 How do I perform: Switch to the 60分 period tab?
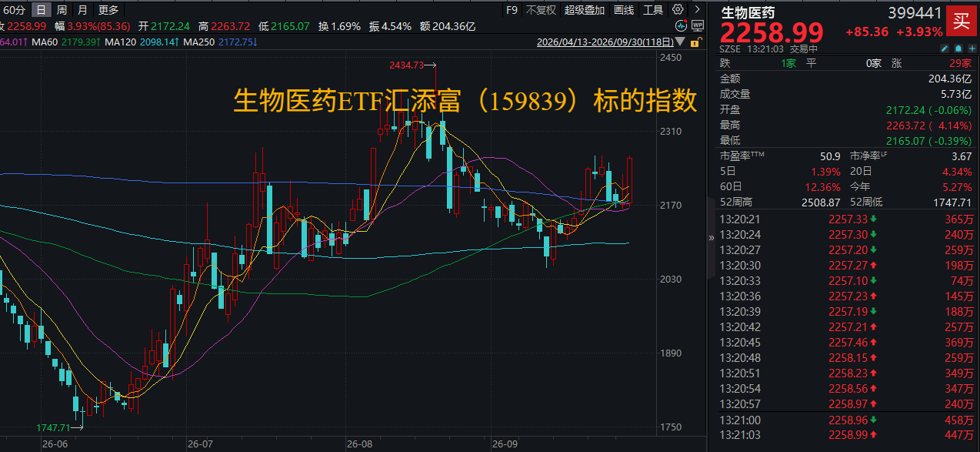click(15, 10)
